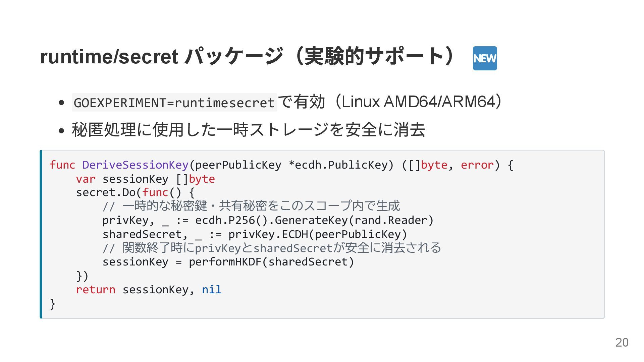Click the '*ecdh.PublicKey' parameter type
Viewport: 644px width, 362px height.
(340, 165)
